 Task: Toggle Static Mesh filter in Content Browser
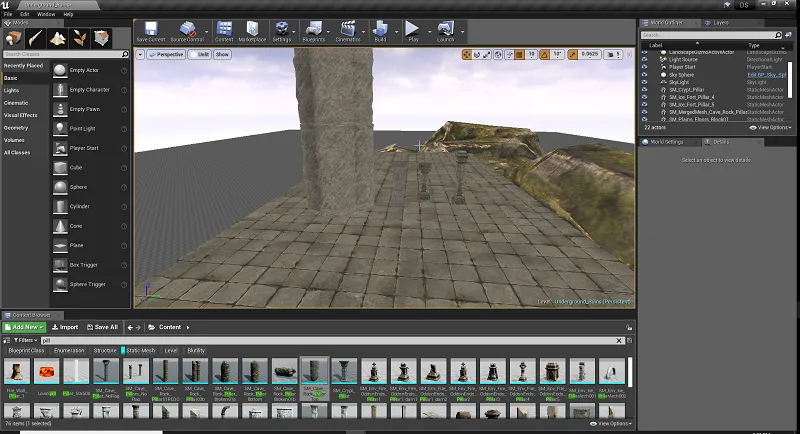pos(138,350)
